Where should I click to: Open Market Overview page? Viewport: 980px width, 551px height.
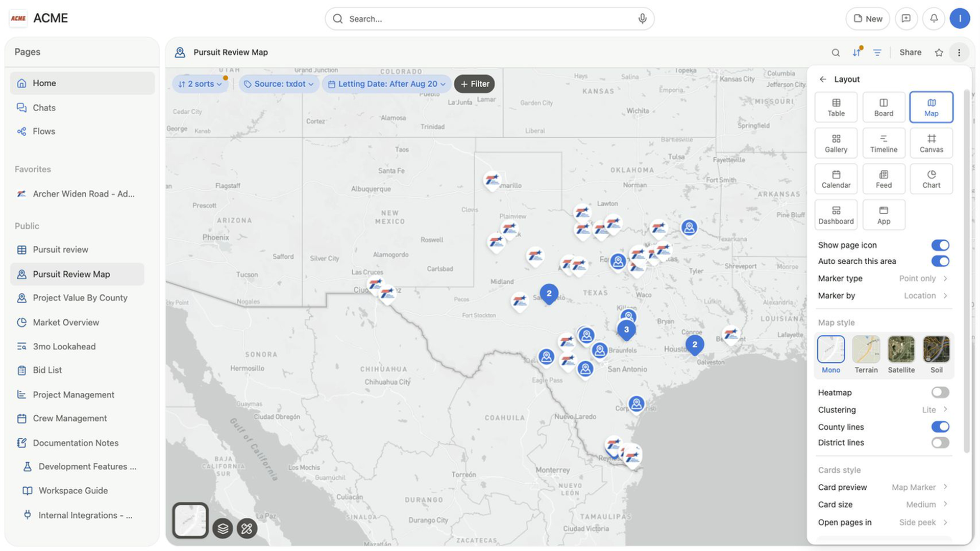77,322
